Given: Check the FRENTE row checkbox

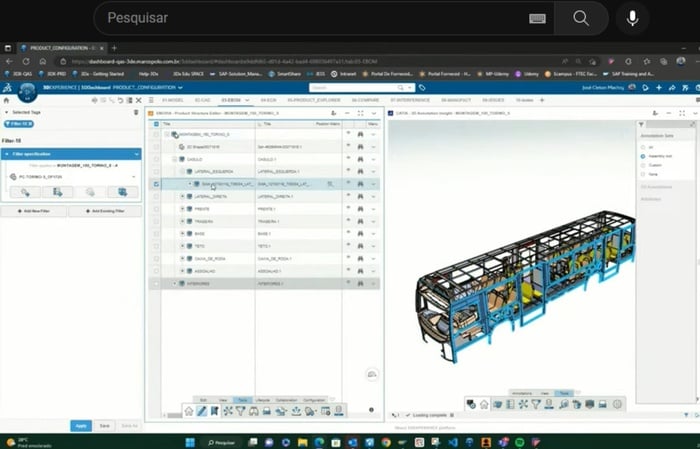Looking at the screenshot, I should coord(156,209).
